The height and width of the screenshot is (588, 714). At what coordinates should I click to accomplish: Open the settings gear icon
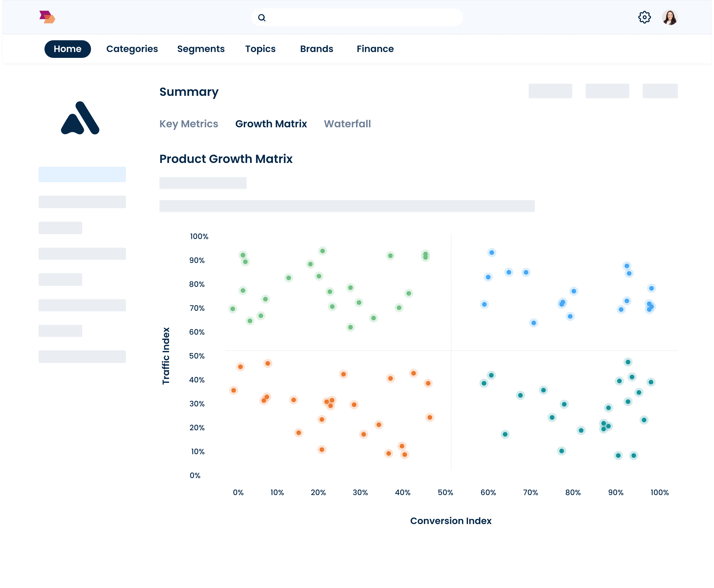tap(645, 17)
